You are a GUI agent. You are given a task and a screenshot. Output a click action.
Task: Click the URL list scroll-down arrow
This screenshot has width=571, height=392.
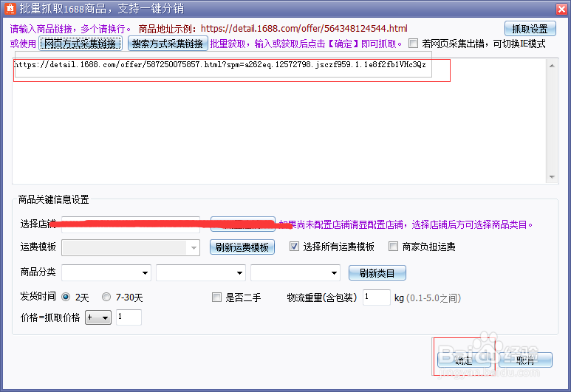tap(552, 177)
